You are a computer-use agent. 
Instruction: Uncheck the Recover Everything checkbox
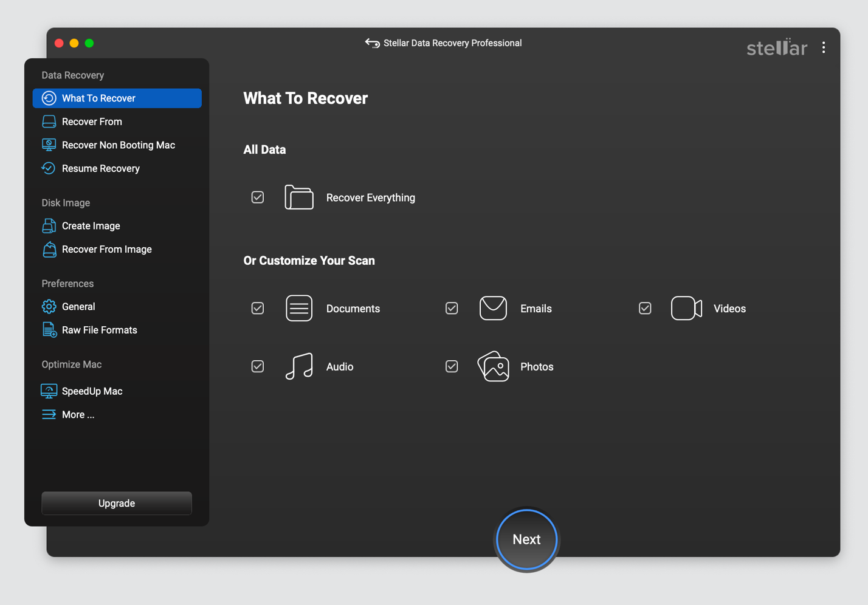(258, 197)
